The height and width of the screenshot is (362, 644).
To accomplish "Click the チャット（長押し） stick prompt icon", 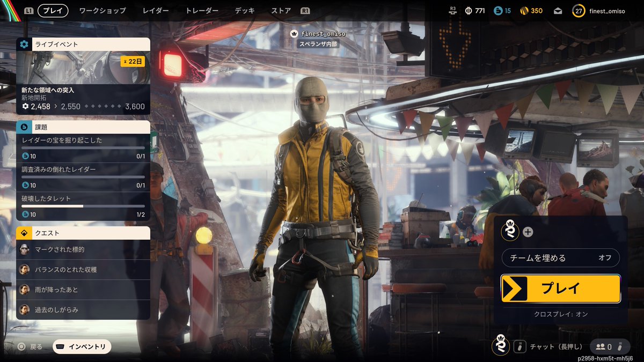I will point(519,346).
